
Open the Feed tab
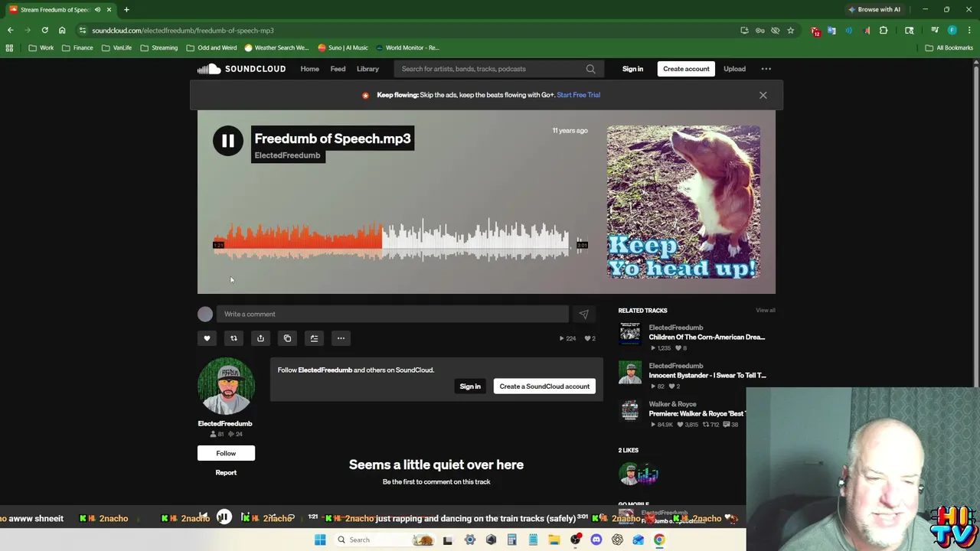pos(338,69)
